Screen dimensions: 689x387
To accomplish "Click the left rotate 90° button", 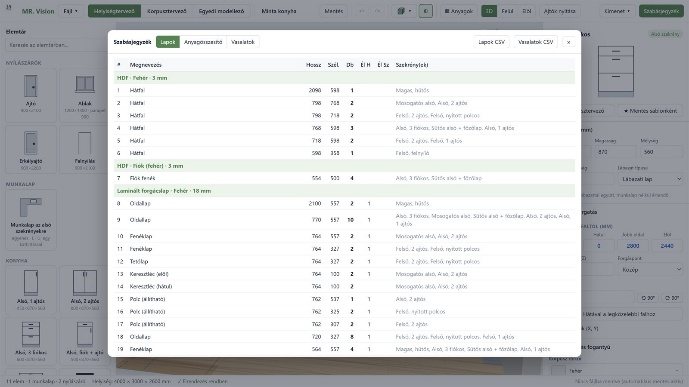I will click(648, 298).
